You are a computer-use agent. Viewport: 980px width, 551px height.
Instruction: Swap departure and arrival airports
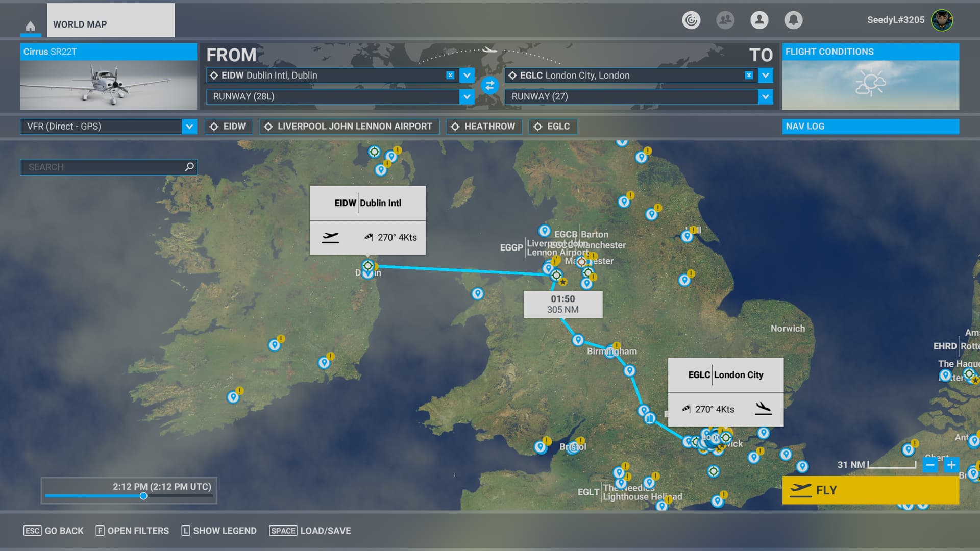pos(489,86)
